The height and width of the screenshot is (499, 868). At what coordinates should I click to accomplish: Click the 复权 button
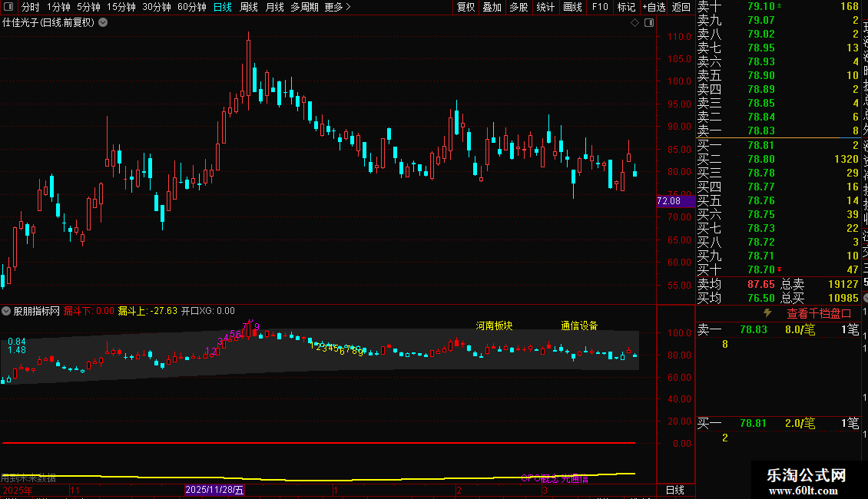tap(465, 7)
